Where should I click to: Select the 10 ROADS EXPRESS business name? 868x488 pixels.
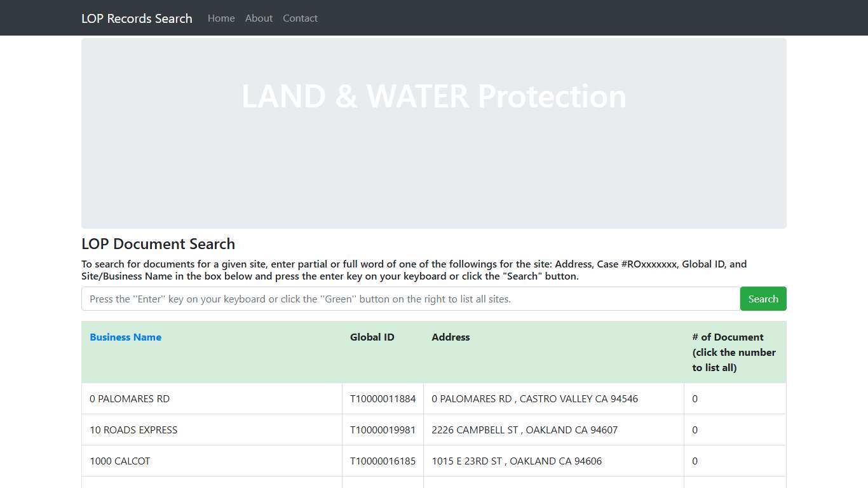pyautogui.click(x=133, y=430)
